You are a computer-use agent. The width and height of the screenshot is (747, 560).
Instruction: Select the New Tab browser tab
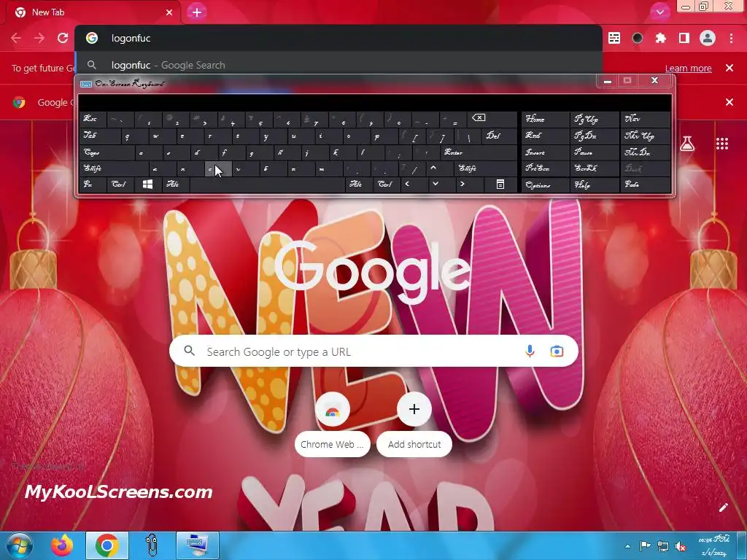(93, 12)
